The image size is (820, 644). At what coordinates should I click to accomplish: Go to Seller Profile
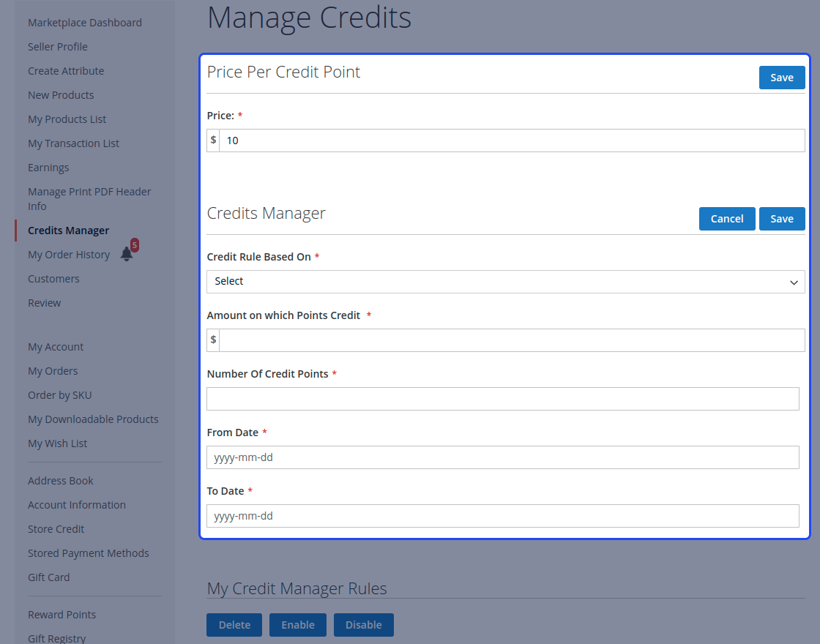tap(58, 47)
